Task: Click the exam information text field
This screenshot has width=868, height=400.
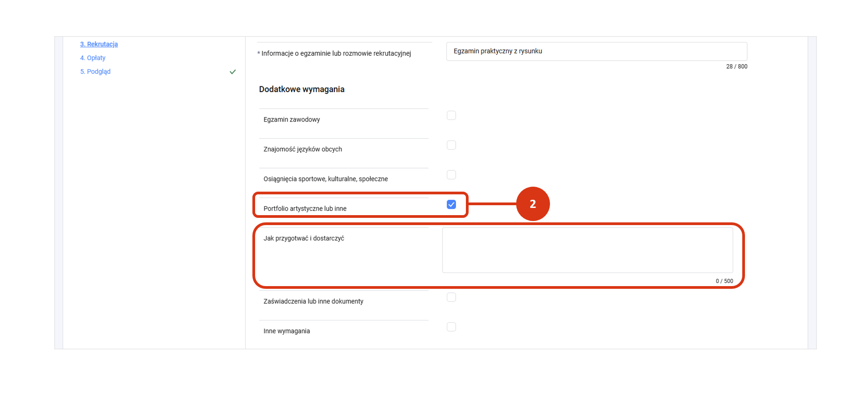Action: (596, 52)
